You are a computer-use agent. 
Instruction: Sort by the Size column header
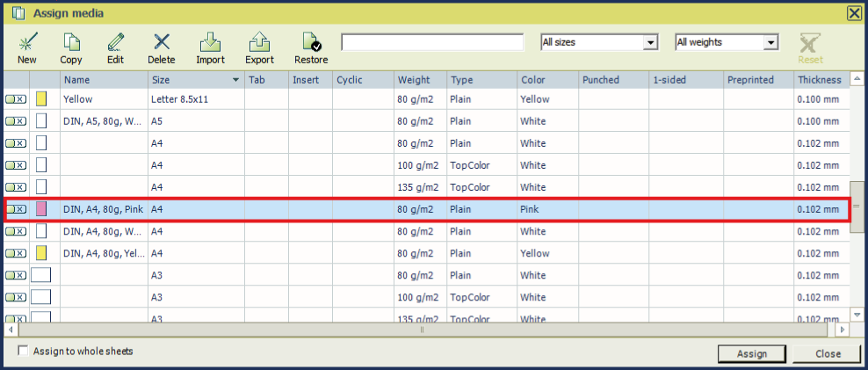tap(195, 80)
